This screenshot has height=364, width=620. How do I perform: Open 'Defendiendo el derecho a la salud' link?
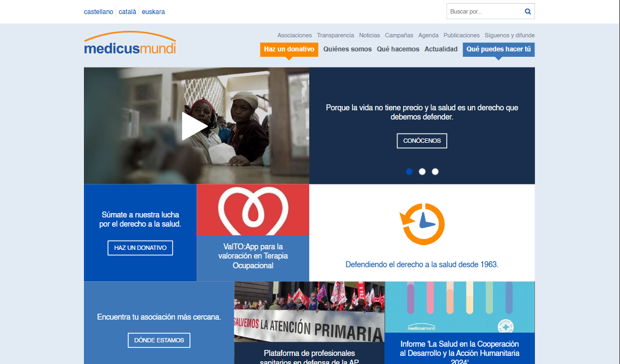pos(422,264)
